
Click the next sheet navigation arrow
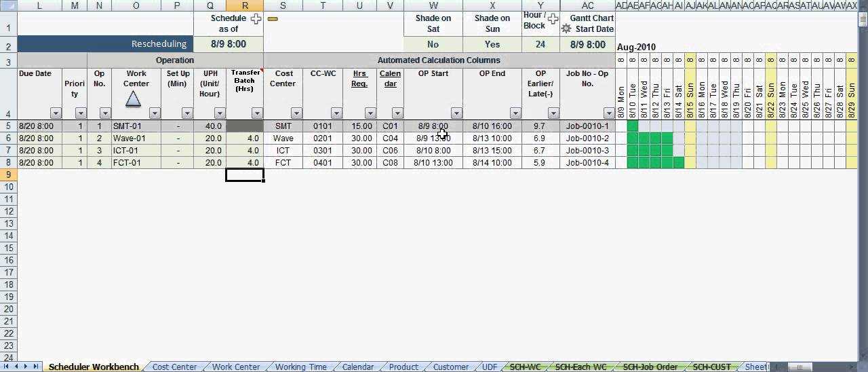[26, 367]
